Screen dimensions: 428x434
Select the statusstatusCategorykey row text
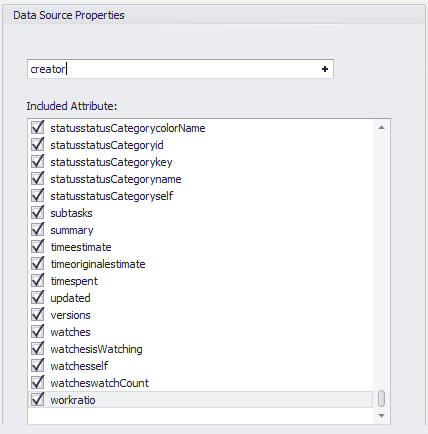click(111, 162)
